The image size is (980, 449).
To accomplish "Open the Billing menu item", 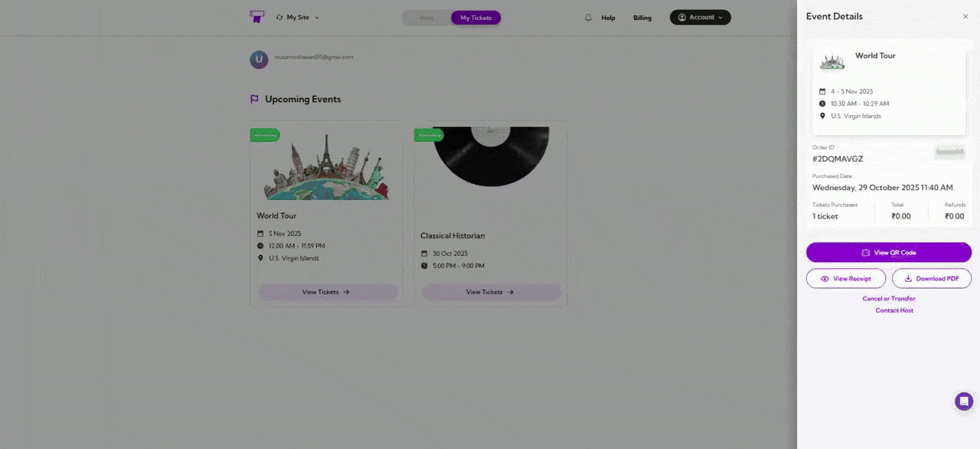I will click(x=642, y=18).
